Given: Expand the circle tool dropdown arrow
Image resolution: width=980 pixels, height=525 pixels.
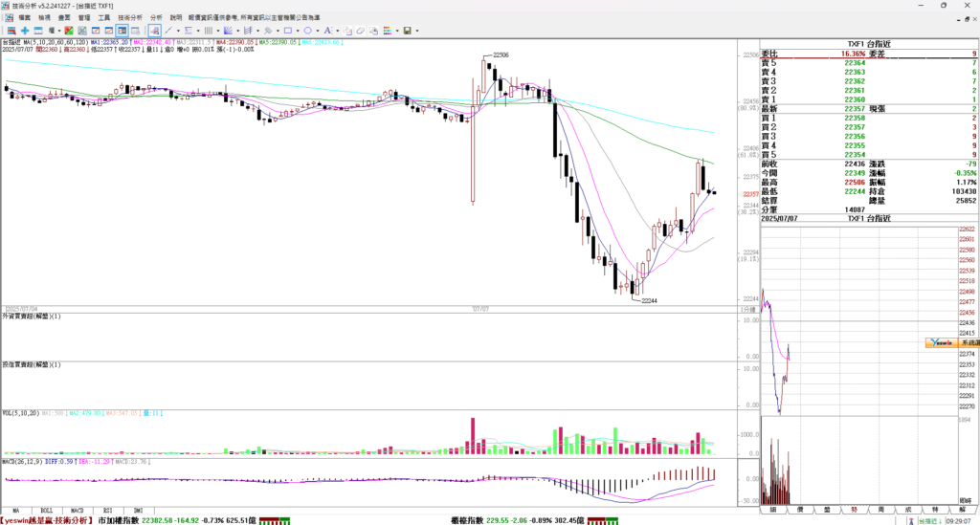Looking at the screenshot, I should click(318, 31).
